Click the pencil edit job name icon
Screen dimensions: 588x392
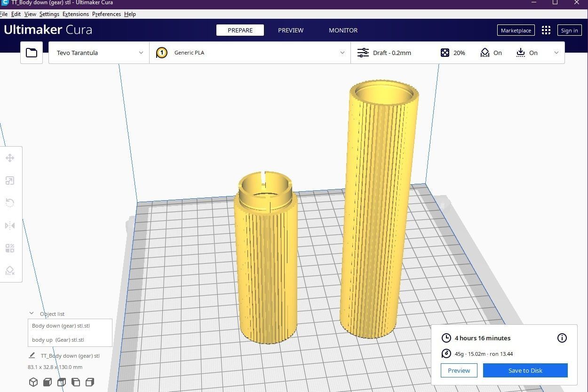(x=32, y=355)
